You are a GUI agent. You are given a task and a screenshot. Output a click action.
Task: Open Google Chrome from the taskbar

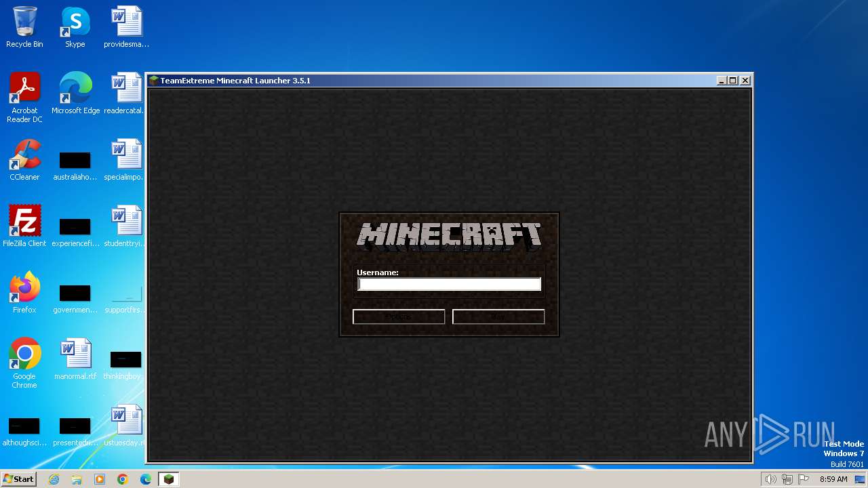tap(123, 479)
